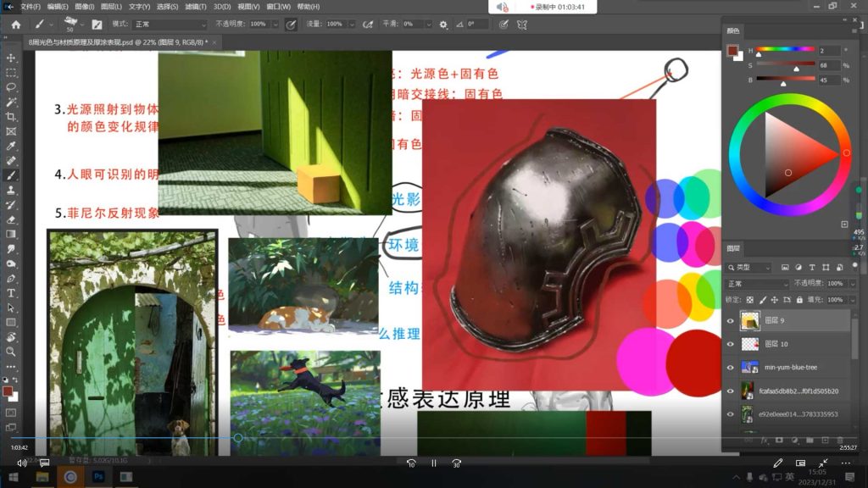
Task: Enable transparent pixel lock in Layers panel
Action: point(750,299)
